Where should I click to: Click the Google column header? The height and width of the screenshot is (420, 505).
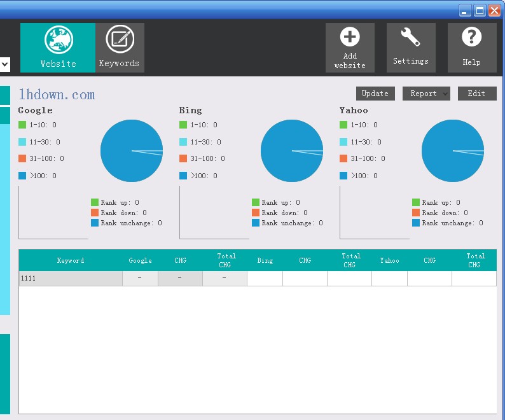point(140,260)
